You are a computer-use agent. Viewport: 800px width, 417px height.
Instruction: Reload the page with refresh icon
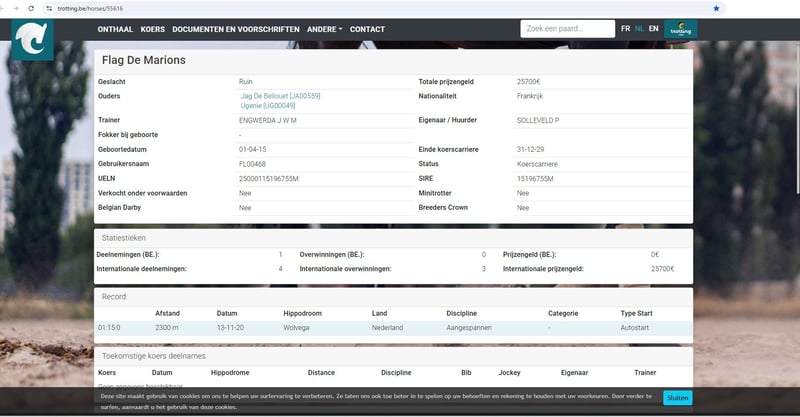[x=31, y=8]
